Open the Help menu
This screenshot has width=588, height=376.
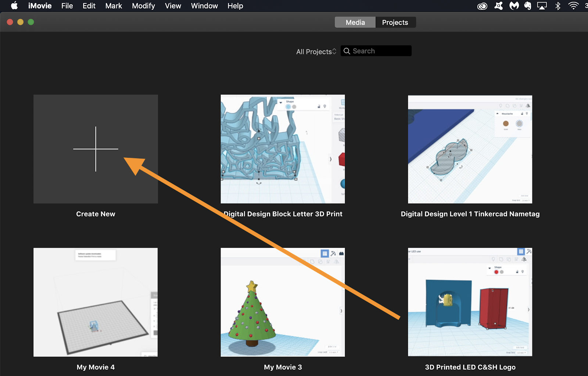click(x=235, y=6)
